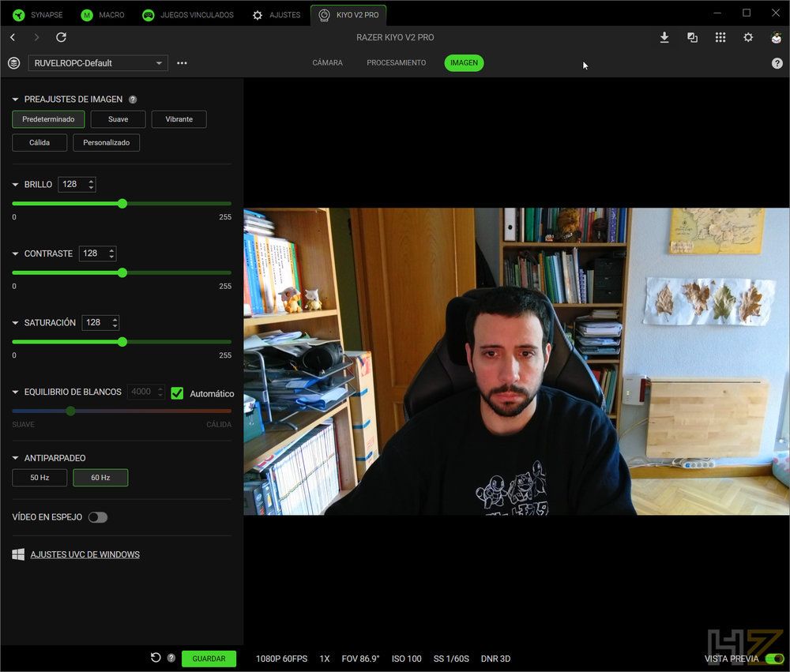The width and height of the screenshot is (790, 672).
Task: Select the Cálida preset
Action: pos(39,143)
